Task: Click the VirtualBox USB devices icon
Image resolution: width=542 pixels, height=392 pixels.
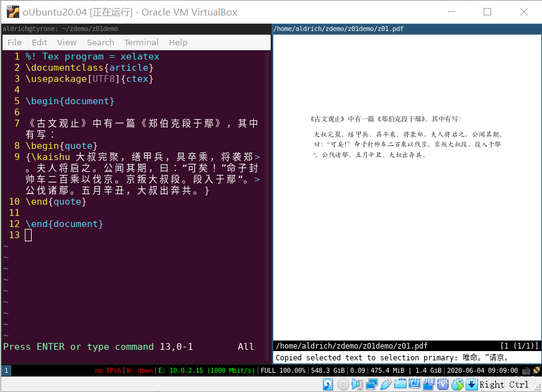Action: coord(386,385)
